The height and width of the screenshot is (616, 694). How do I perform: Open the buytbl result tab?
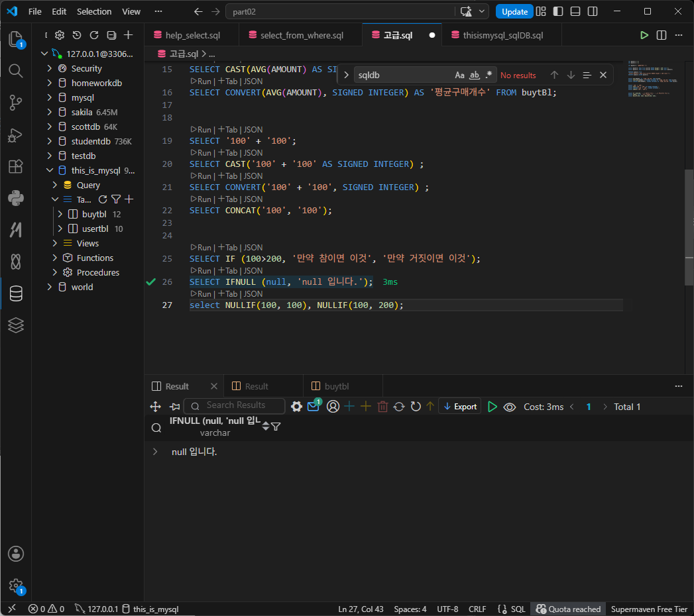pos(336,387)
